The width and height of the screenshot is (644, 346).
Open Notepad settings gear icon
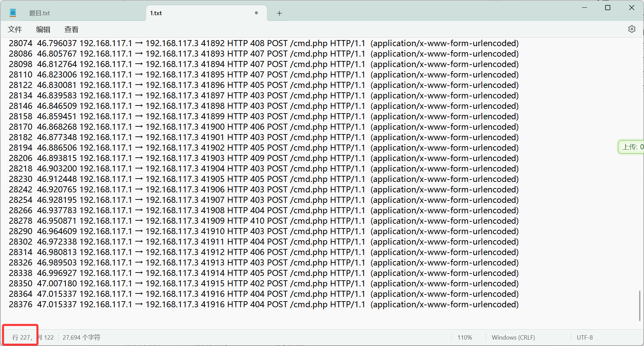[632, 29]
